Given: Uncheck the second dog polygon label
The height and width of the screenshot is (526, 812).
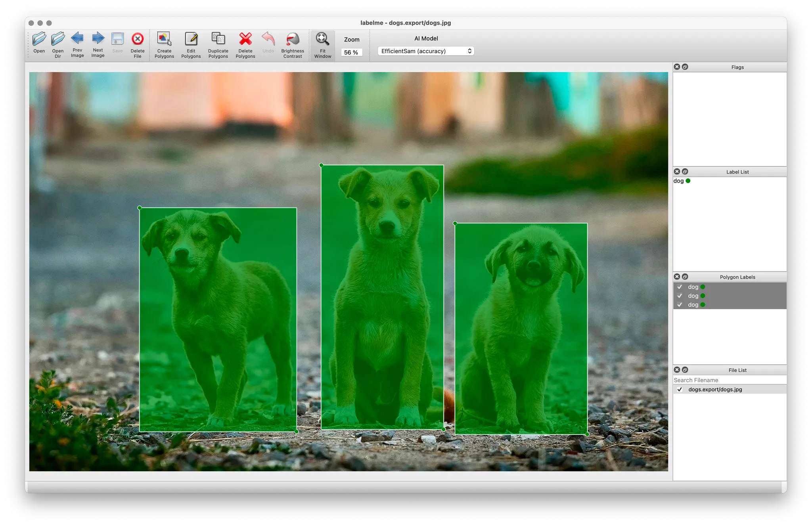Looking at the screenshot, I should pyautogui.click(x=680, y=296).
